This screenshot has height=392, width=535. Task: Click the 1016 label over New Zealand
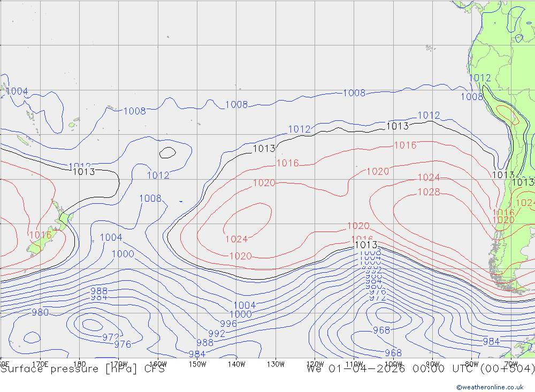(x=40, y=235)
